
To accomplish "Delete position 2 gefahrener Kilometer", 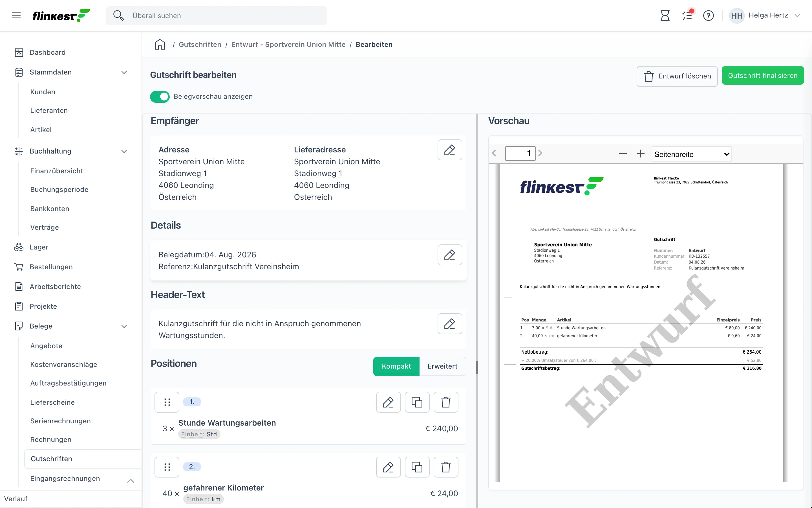I will coord(446,467).
